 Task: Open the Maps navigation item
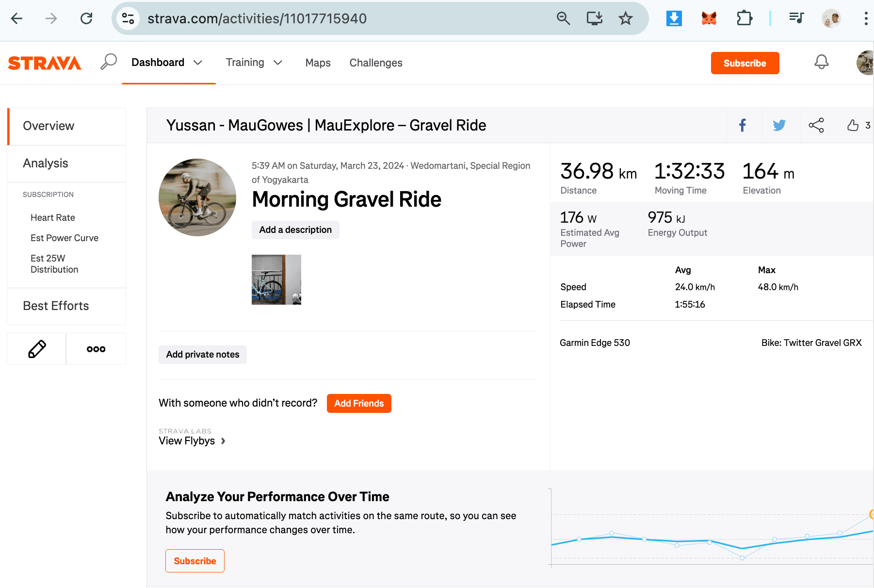[x=318, y=63]
